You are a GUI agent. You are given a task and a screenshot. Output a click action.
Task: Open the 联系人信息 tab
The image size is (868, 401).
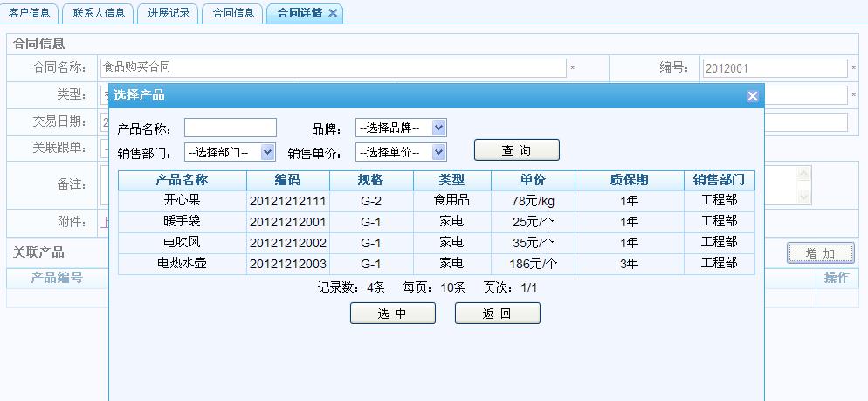(x=99, y=13)
